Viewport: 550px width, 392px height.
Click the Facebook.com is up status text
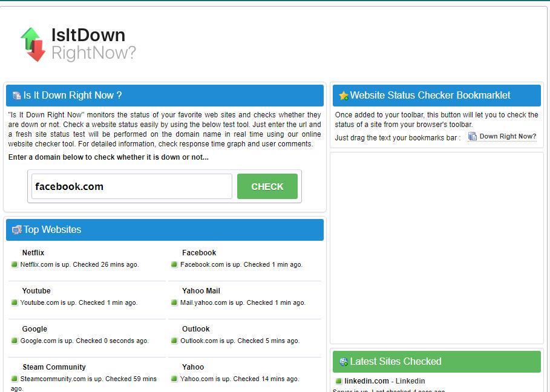pyautogui.click(x=241, y=265)
